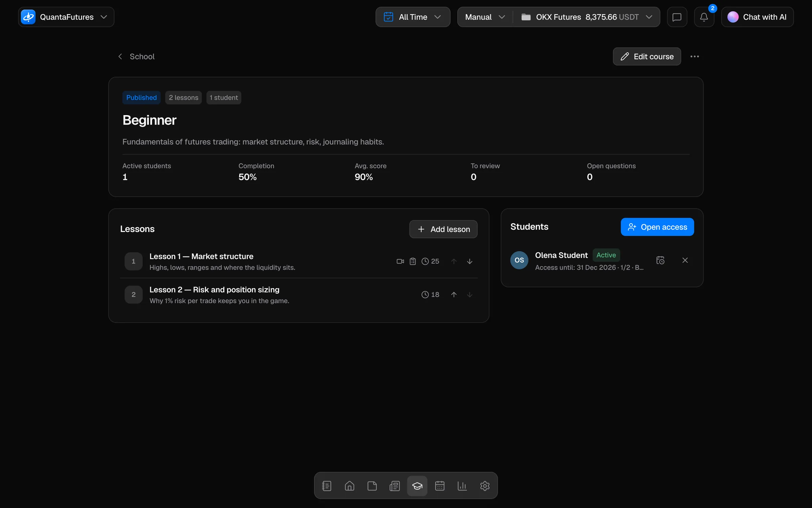Select the School graduation cap icon

tap(417, 486)
